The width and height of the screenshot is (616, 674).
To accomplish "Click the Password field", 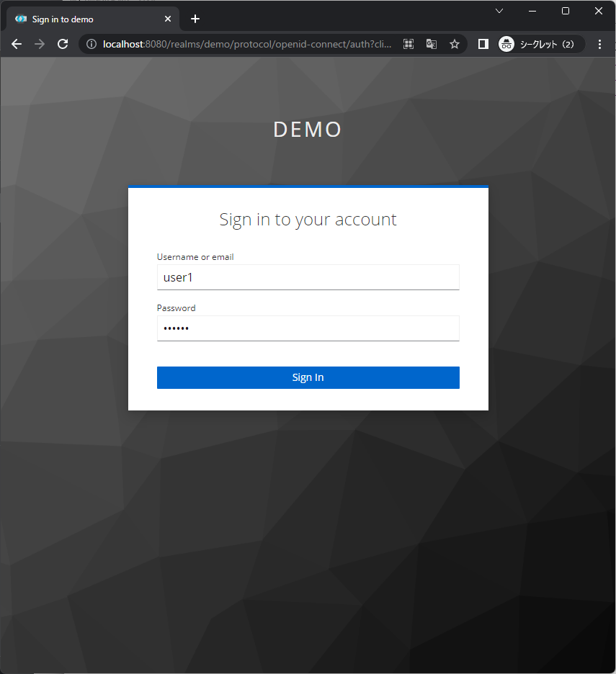I will (x=308, y=328).
